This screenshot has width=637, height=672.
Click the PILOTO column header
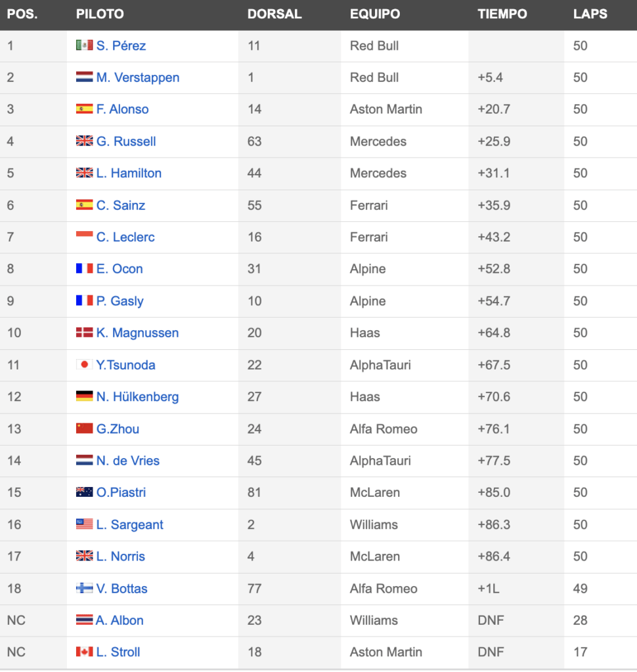[x=100, y=14]
